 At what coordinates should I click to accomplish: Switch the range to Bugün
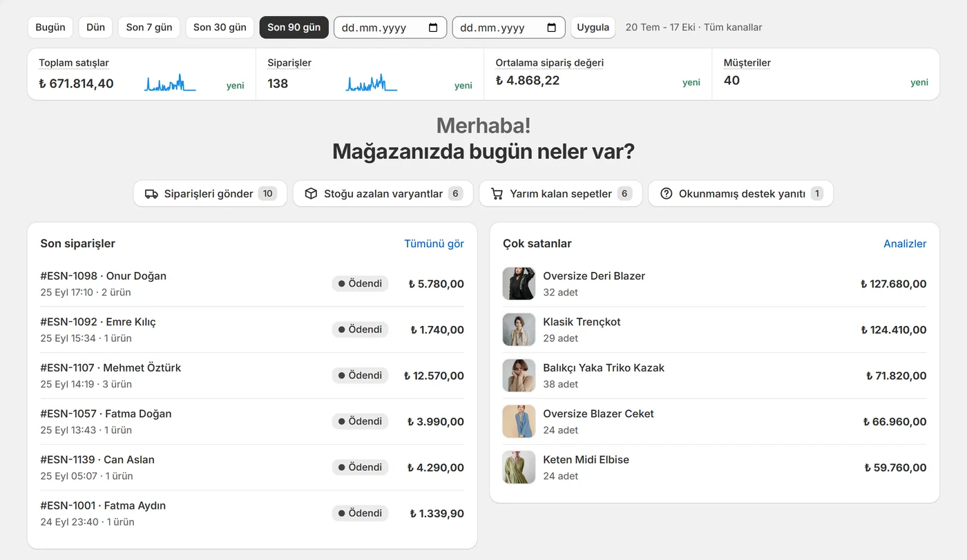(x=50, y=28)
